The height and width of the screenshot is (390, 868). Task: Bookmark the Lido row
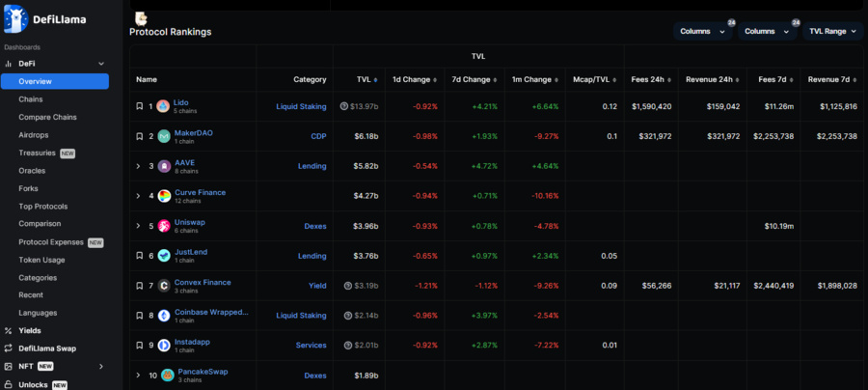[x=140, y=106]
